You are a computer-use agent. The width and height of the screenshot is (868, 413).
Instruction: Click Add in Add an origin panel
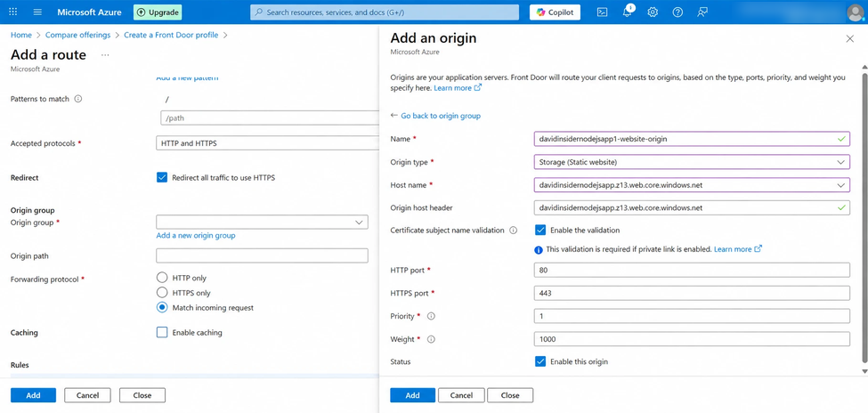pyautogui.click(x=412, y=395)
